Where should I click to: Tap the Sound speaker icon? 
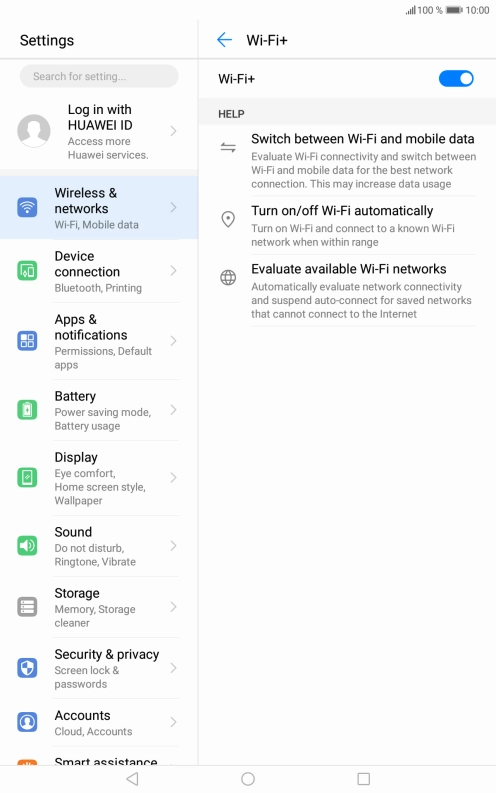[x=27, y=546]
